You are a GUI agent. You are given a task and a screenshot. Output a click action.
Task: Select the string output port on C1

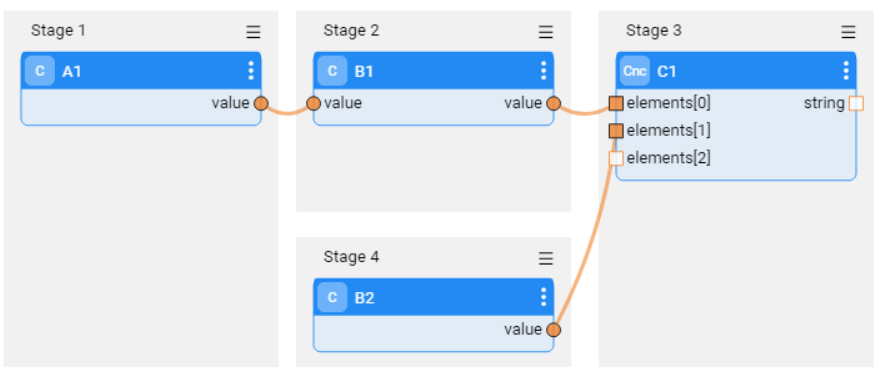point(856,104)
